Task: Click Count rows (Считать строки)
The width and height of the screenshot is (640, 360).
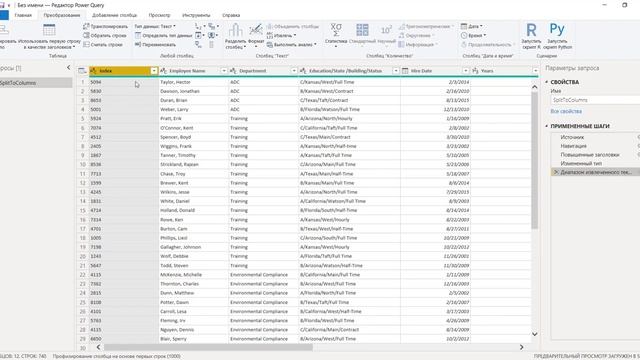Action: point(103,44)
